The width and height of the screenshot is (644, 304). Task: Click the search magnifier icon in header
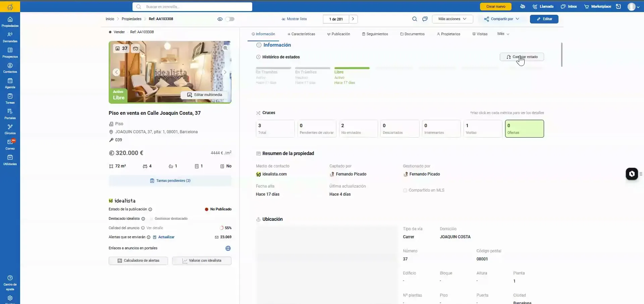point(415,19)
